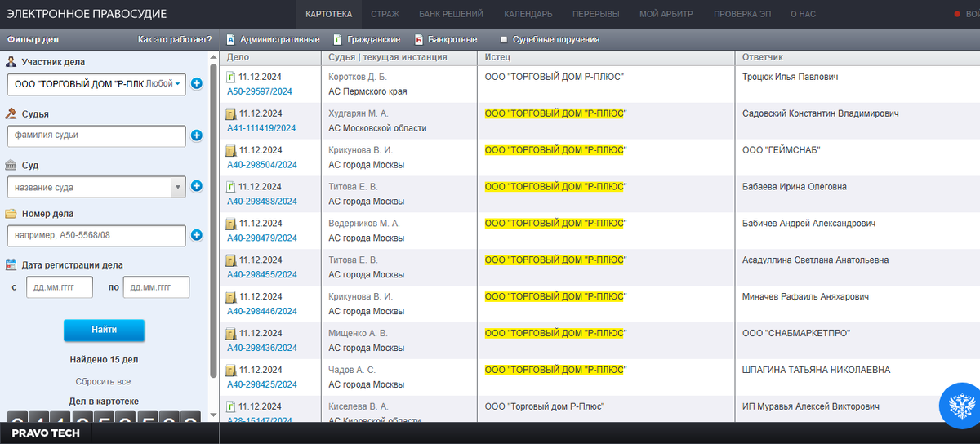Viewport: 980px width, 444px height.
Task: Click the Гражданские filter icon
Action: pos(337,39)
